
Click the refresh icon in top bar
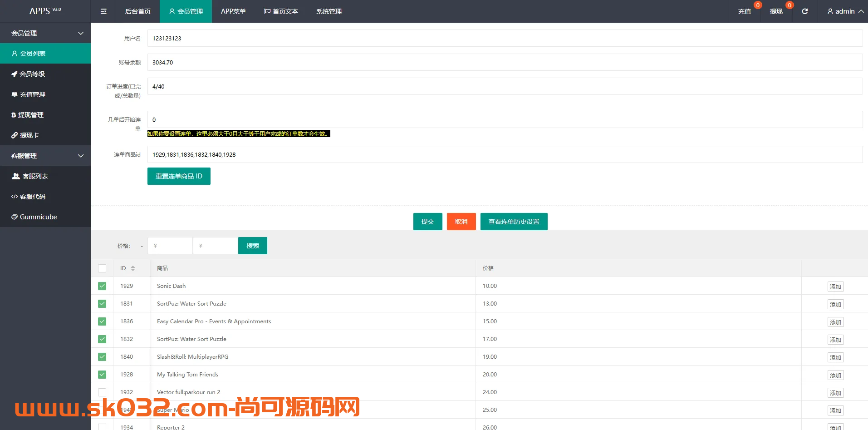click(804, 11)
